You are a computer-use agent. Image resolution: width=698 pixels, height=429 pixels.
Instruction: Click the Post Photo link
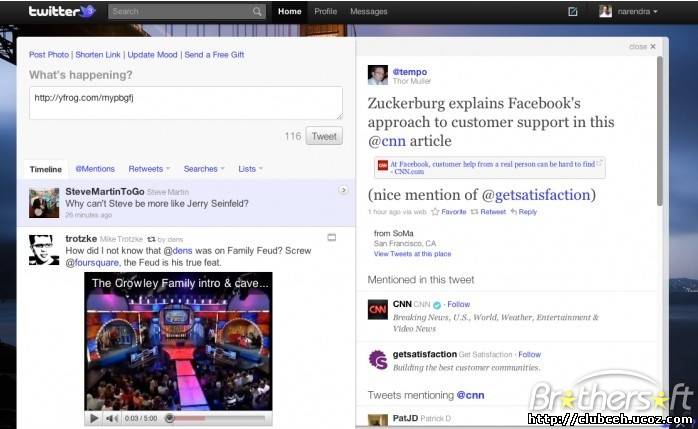point(49,55)
